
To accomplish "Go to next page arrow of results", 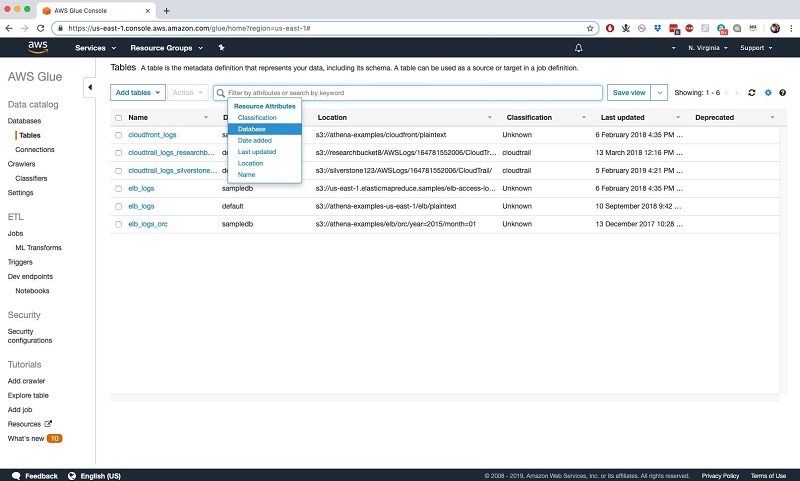I will coord(736,93).
